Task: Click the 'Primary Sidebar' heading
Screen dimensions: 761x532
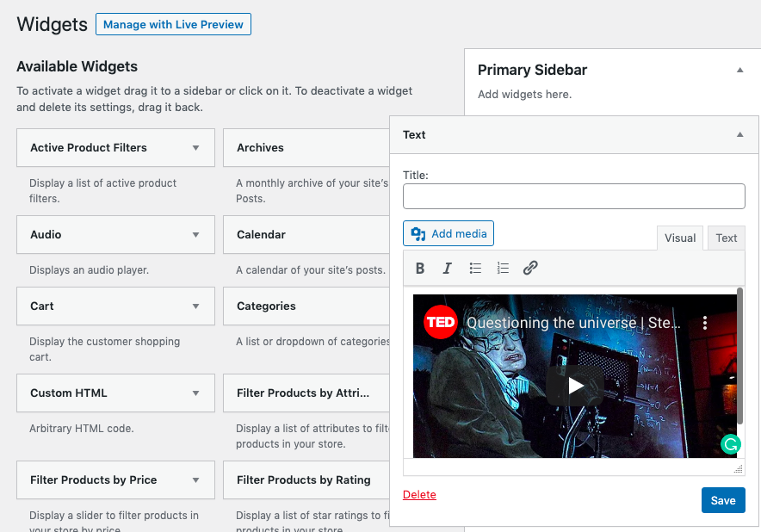Action: pyautogui.click(x=532, y=70)
